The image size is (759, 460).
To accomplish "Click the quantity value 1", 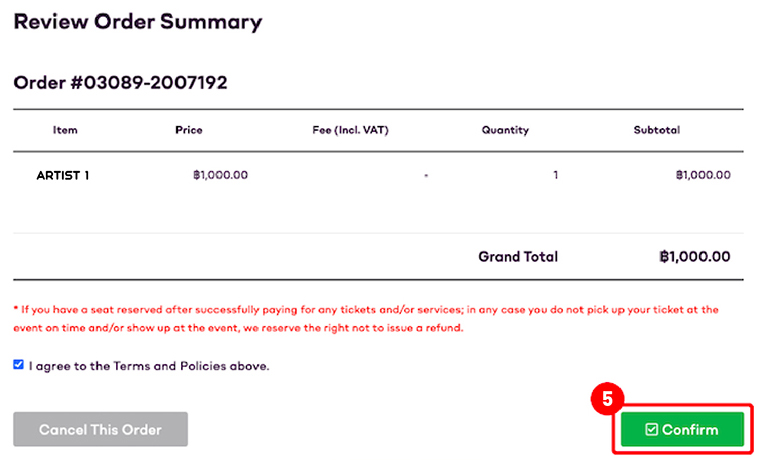I will (556, 175).
